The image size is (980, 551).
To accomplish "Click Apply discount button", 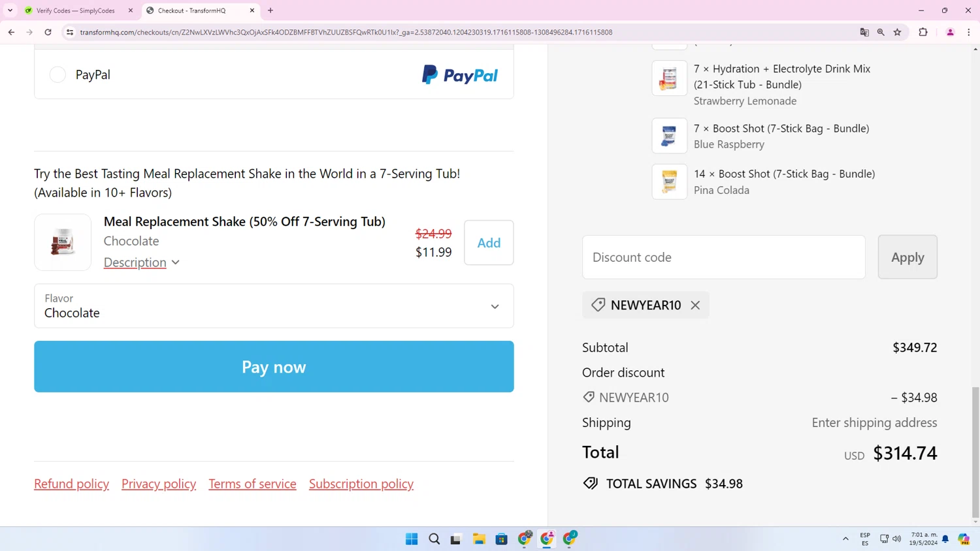I will pos(907,257).
